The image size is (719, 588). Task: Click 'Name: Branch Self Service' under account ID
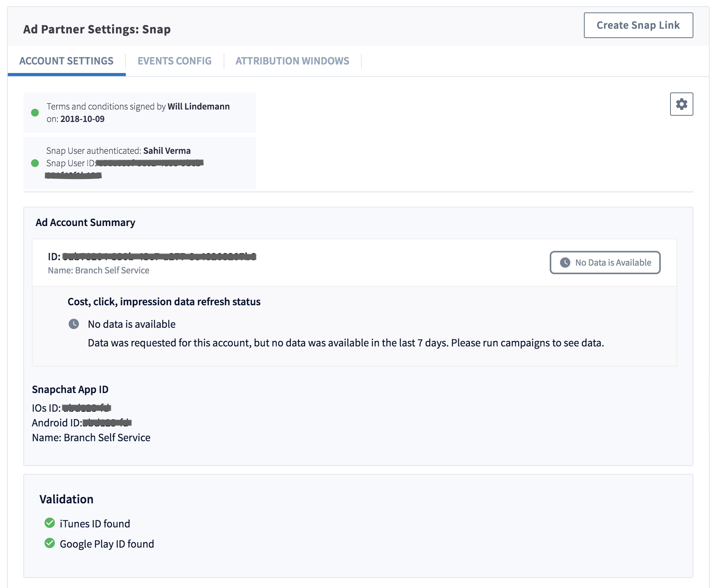(99, 270)
